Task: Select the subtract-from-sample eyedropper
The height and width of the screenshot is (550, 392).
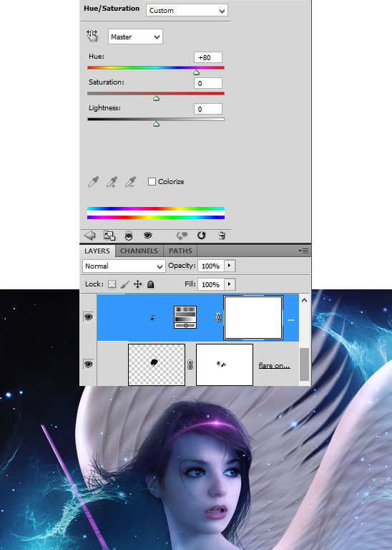Action: point(130,182)
